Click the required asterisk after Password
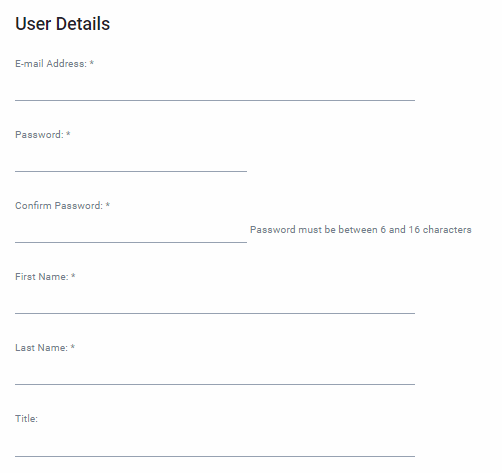Screen dimensions: 502x473 [x=68, y=134]
